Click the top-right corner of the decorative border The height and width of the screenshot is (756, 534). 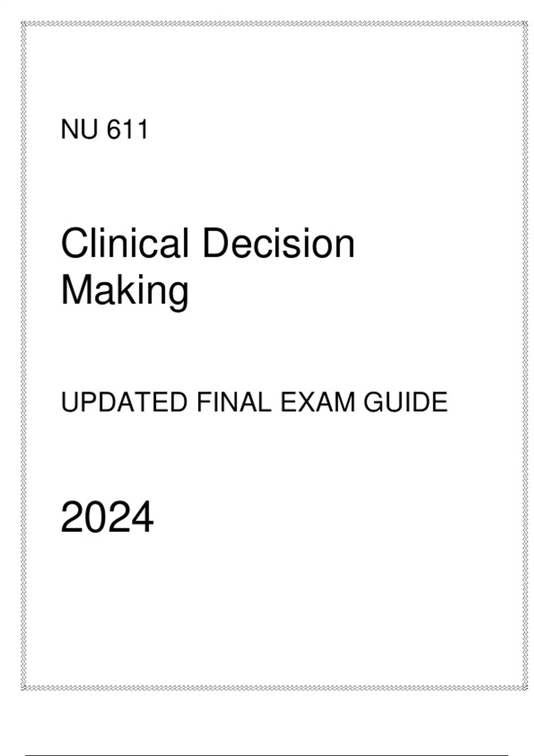click(x=525, y=24)
